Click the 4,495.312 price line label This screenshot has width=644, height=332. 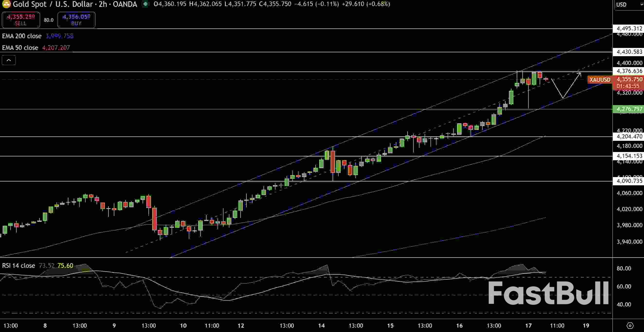(x=629, y=28)
